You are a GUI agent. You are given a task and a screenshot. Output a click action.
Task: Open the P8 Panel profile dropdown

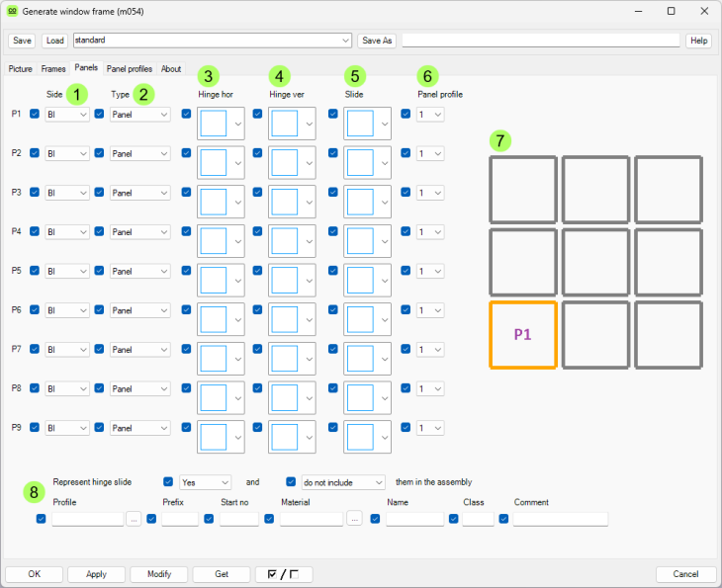click(430, 388)
